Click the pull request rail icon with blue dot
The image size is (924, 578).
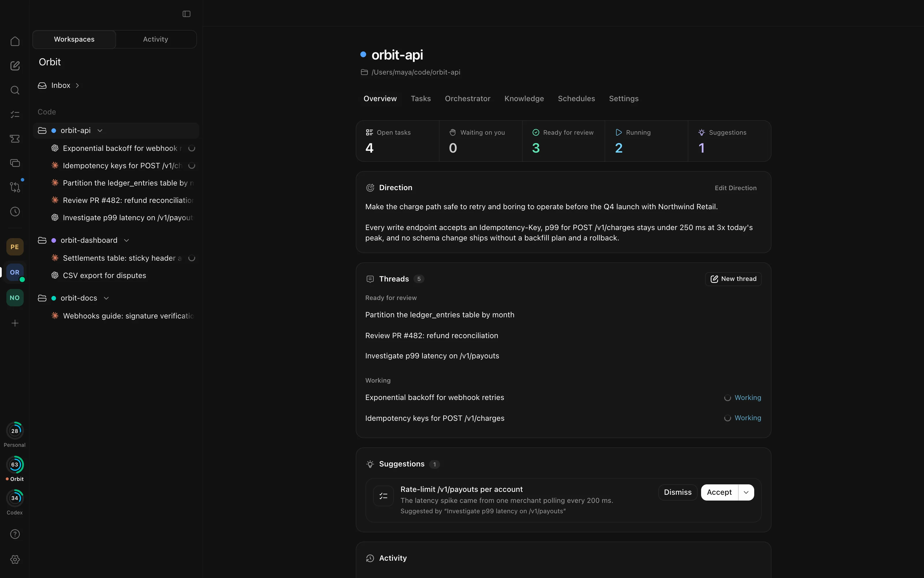pos(15,187)
